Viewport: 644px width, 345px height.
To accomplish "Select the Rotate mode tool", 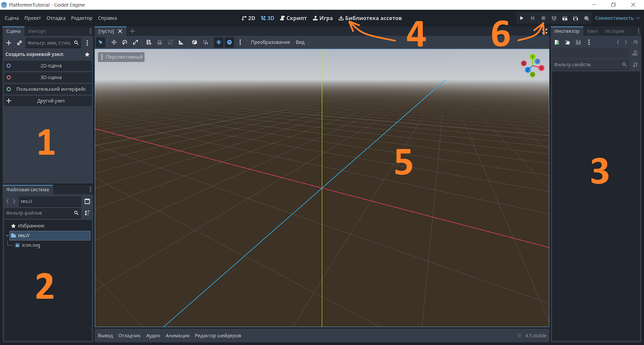I will pyautogui.click(x=125, y=42).
